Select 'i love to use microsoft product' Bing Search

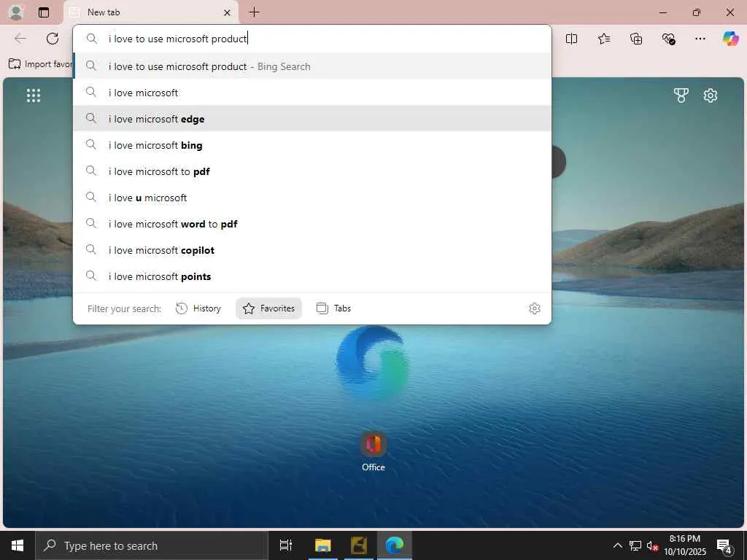coord(312,66)
